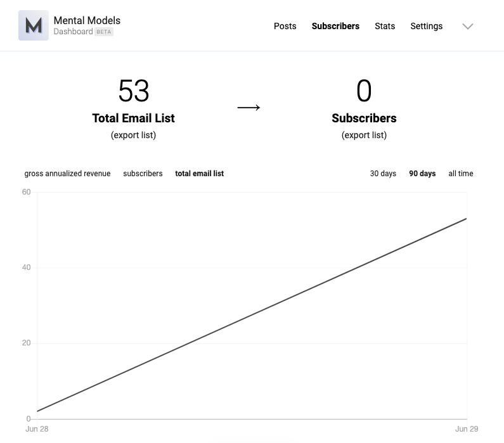Click the Mental Models logo icon
This screenshot has width=504, height=443.
click(34, 25)
